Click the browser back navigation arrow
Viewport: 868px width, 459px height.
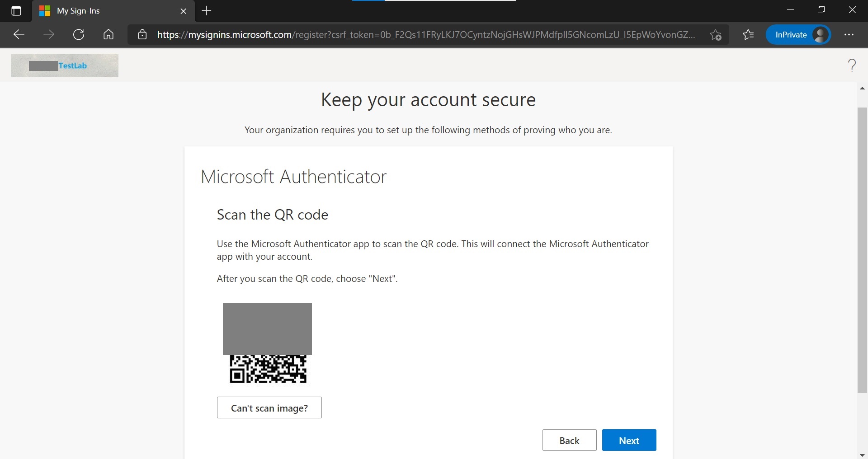click(x=18, y=35)
